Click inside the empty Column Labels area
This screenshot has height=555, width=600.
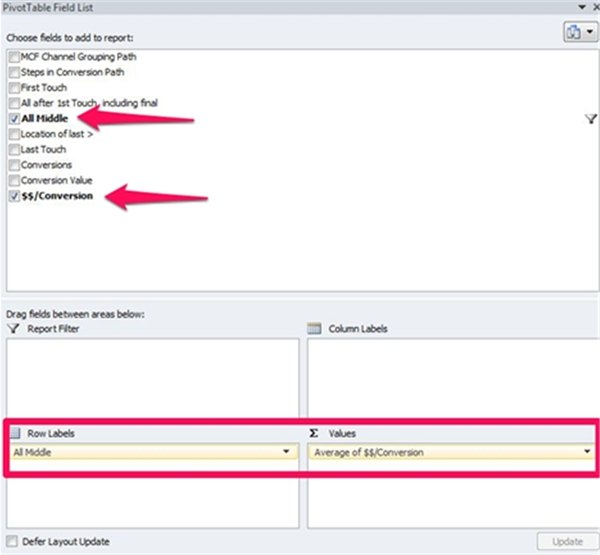click(x=450, y=375)
